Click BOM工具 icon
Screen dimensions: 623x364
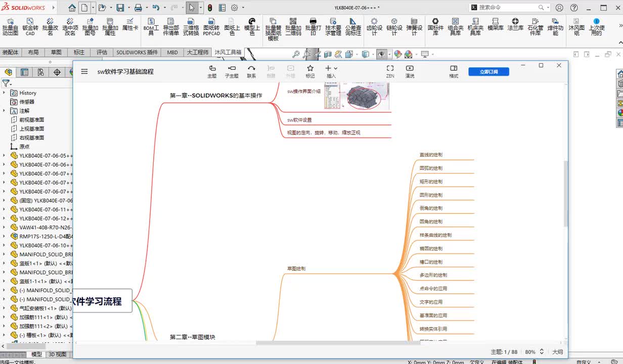click(151, 27)
